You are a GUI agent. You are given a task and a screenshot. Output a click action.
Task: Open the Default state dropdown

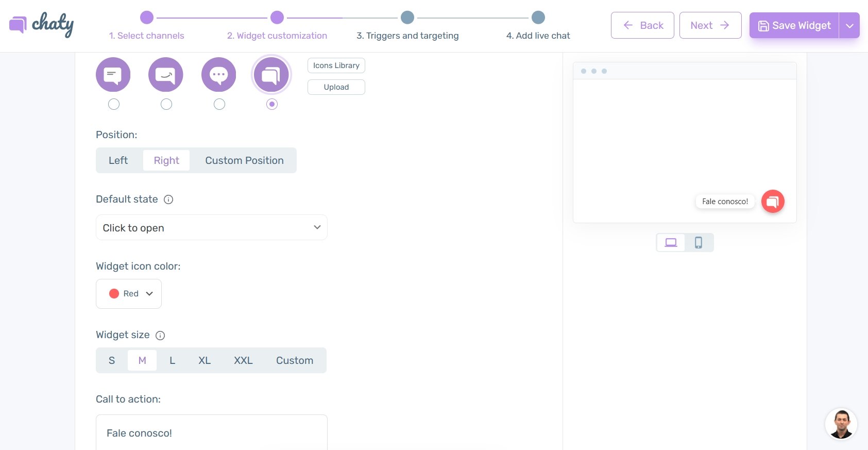coord(211,227)
